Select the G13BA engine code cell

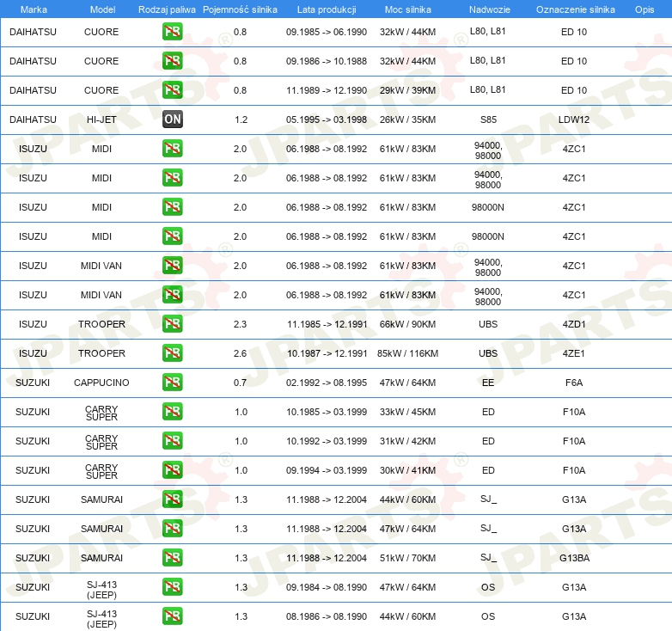click(574, 558)
